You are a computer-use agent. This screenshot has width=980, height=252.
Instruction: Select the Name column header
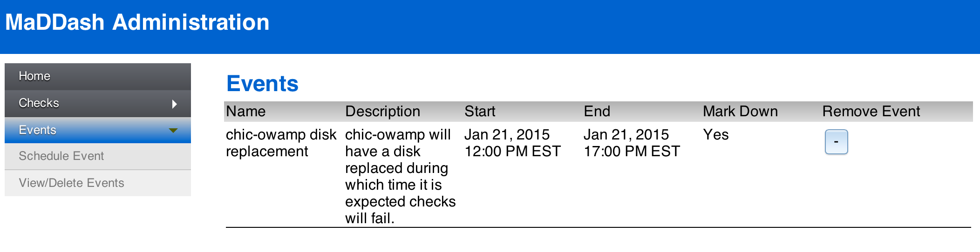246,112
